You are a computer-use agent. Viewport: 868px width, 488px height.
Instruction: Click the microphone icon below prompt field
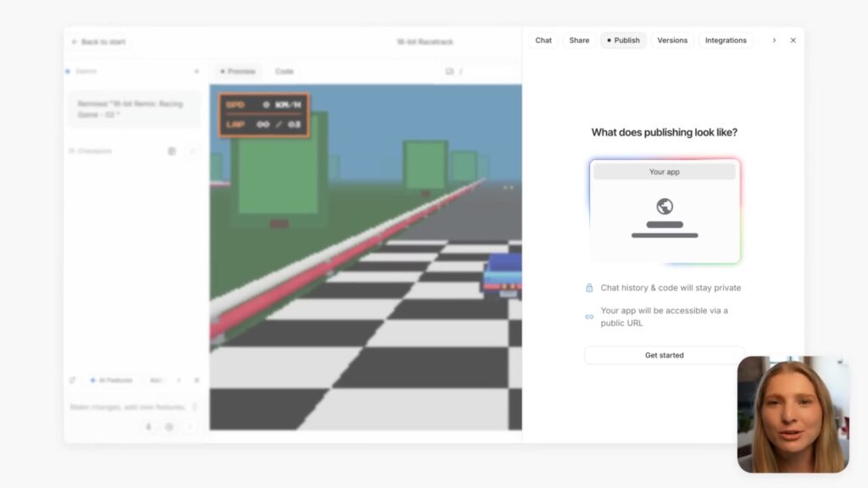148,427
